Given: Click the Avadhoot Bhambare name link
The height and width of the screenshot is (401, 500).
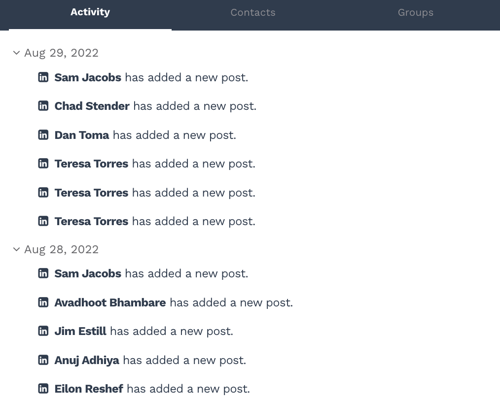Looking at the screenshot, I should point(110,302).
